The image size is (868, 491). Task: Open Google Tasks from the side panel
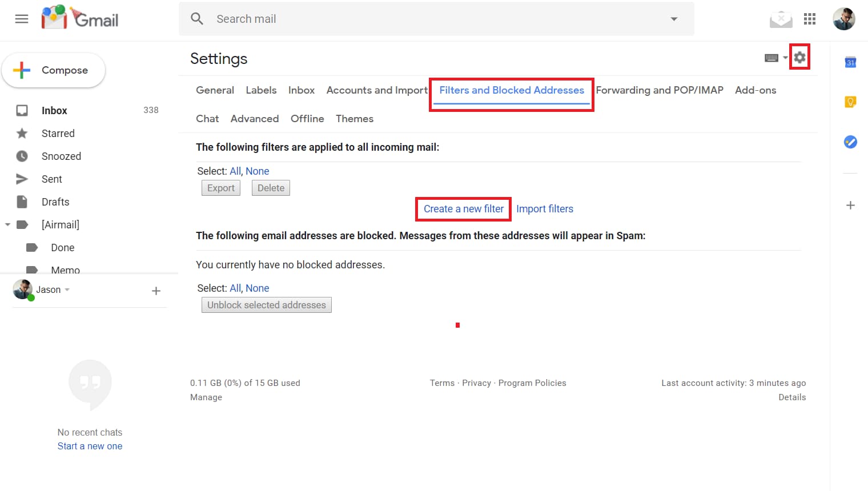coord(850,142)
